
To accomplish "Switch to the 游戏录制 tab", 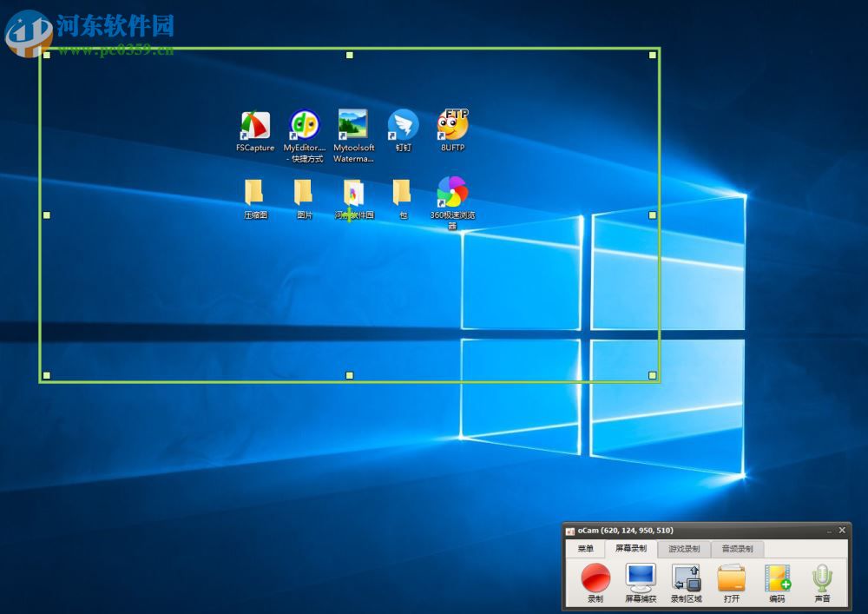I will pyautogui.click(x=684, y=549).
